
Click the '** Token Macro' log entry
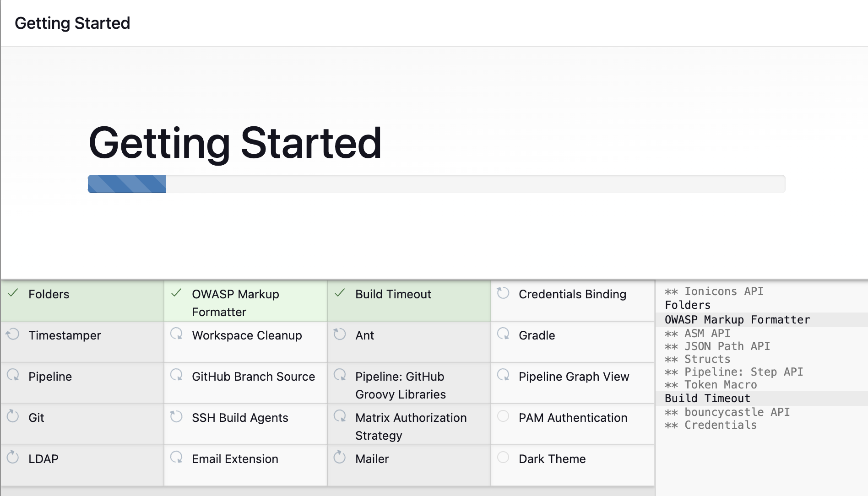(711, 385)
